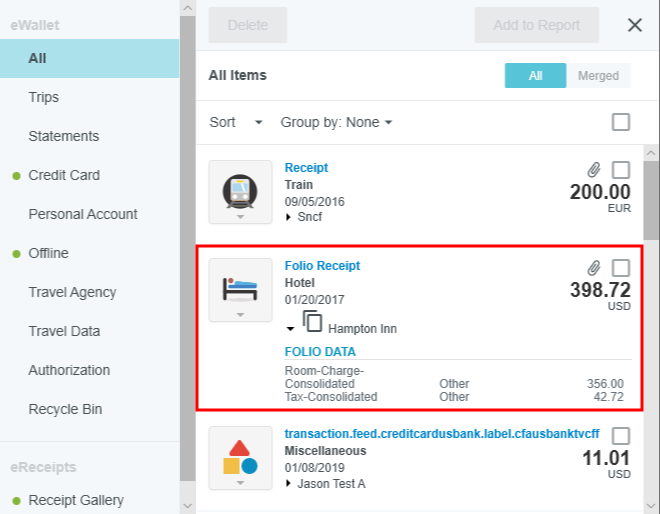Click the paperclip attachment on Folio Receipt
Image resolution: width=660 pixels, height=514 pixels.
click(x=594, y=268)
